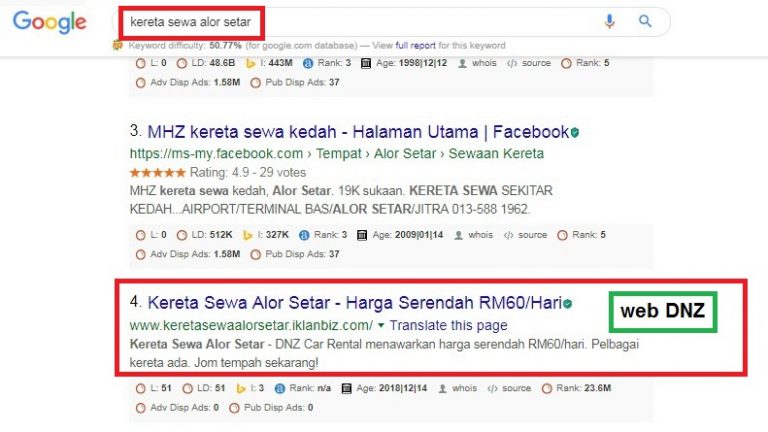The image size is (768, 432).
Task: Click verified shield icon beside Facebook result title
Action: pos(575,132)
